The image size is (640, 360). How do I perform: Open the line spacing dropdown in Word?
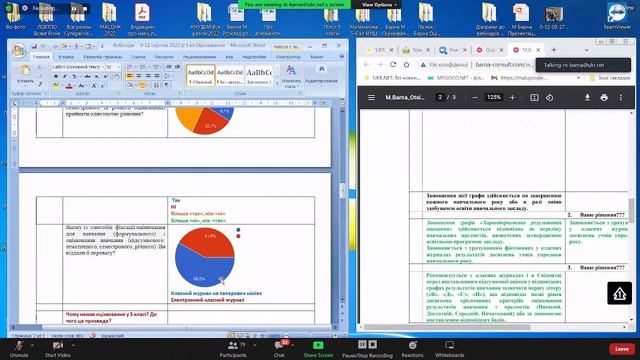pyautogui.click(x=168, y=76)
